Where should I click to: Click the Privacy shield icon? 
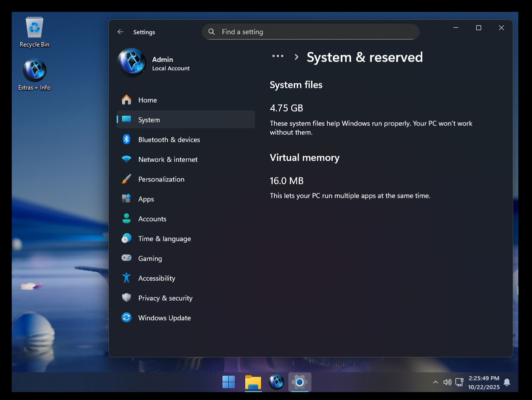[126, 297]
